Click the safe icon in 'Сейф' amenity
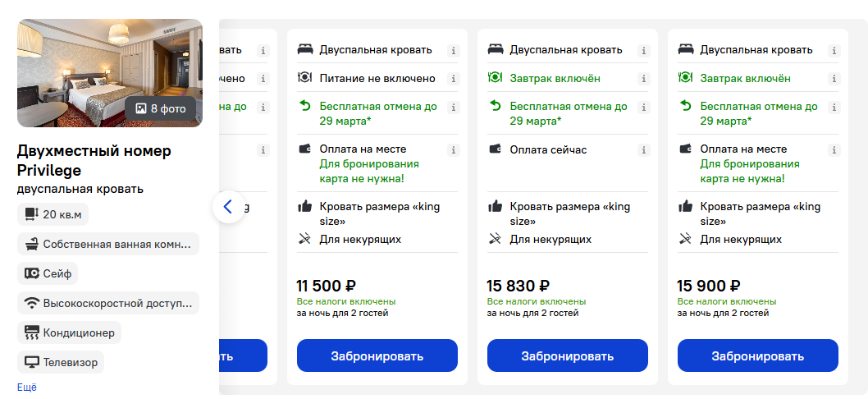This screenshot has width=868, height=399. coord(31,273)
